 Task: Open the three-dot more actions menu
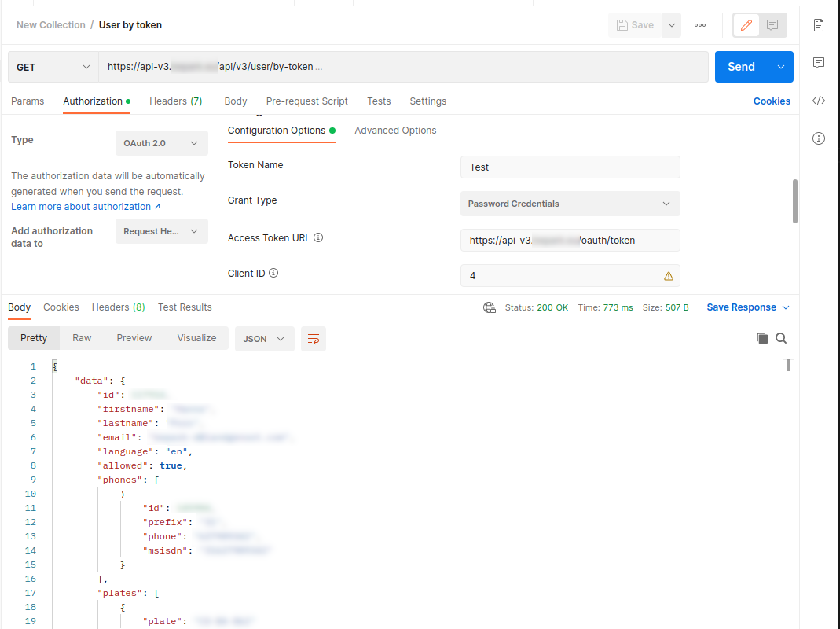coord(699,25)
